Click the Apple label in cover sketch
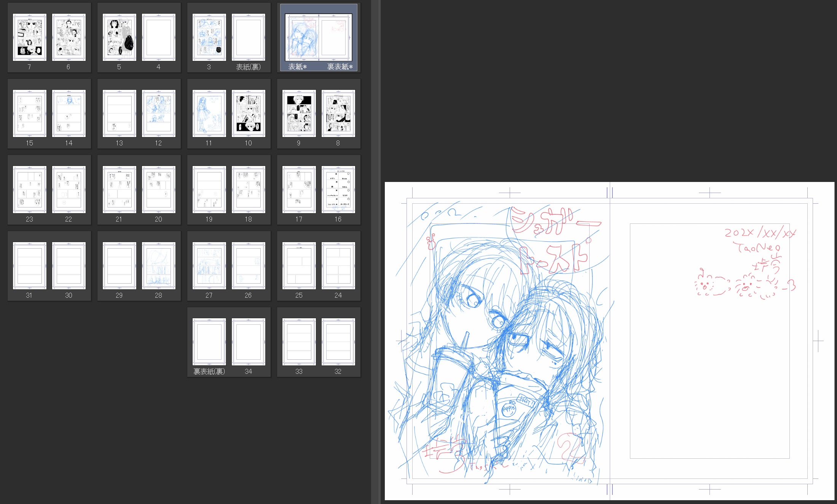This screenshot has width=837, height=504. click(509, 409)
